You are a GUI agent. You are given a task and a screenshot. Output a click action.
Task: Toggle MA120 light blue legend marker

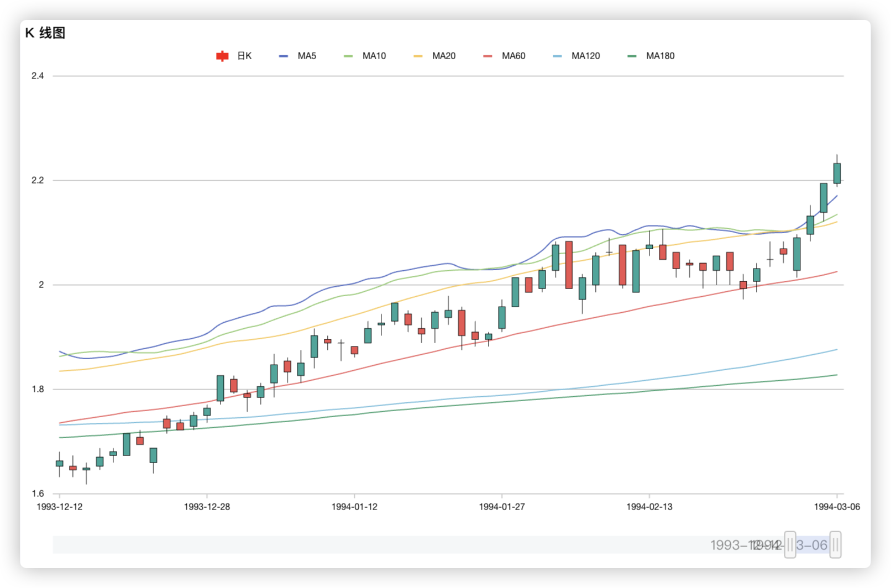pos(557,56)
